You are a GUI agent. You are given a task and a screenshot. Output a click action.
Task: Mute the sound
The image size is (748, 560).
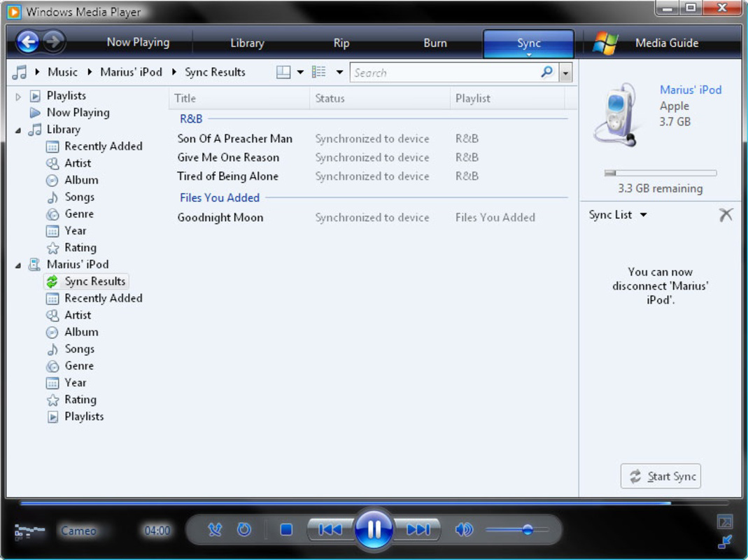tap(464, 529)
